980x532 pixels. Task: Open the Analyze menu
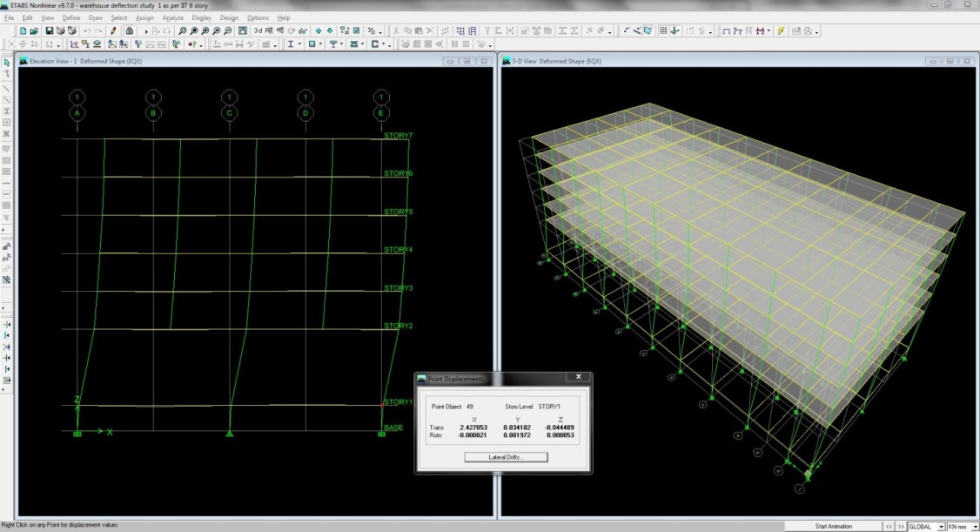(172, 17)
